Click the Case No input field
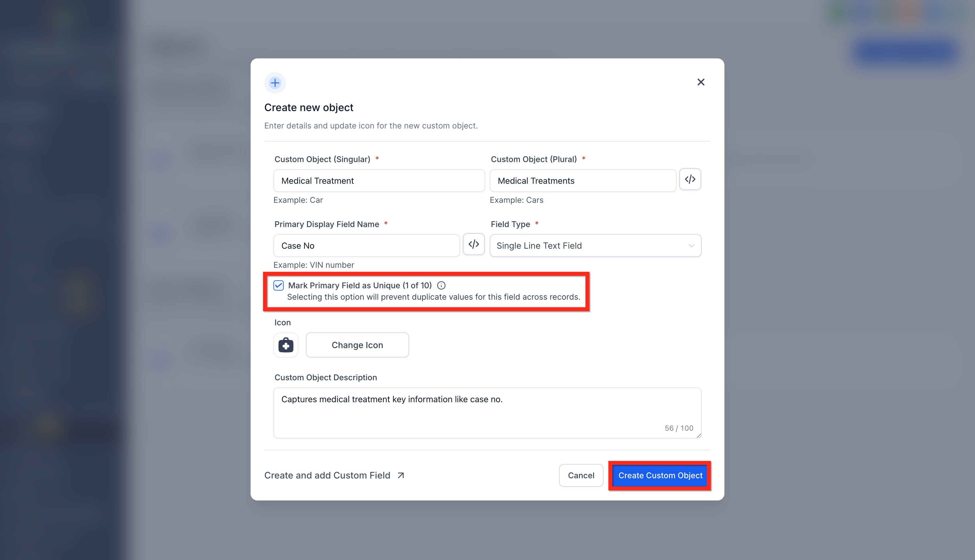975x560 pixels. coord(366,245)
